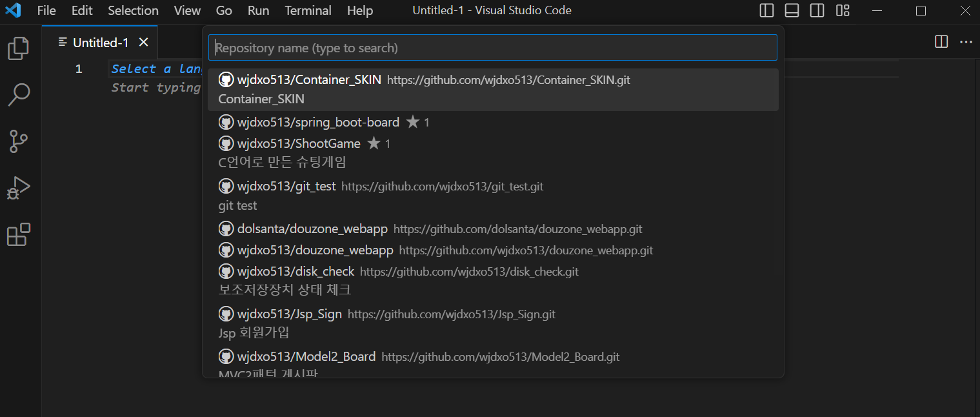The image size is (980, 417).
Task: Select the wjdxo513/spring_boot-board repository
Action: pyautogui.click(x=493, y=122)
